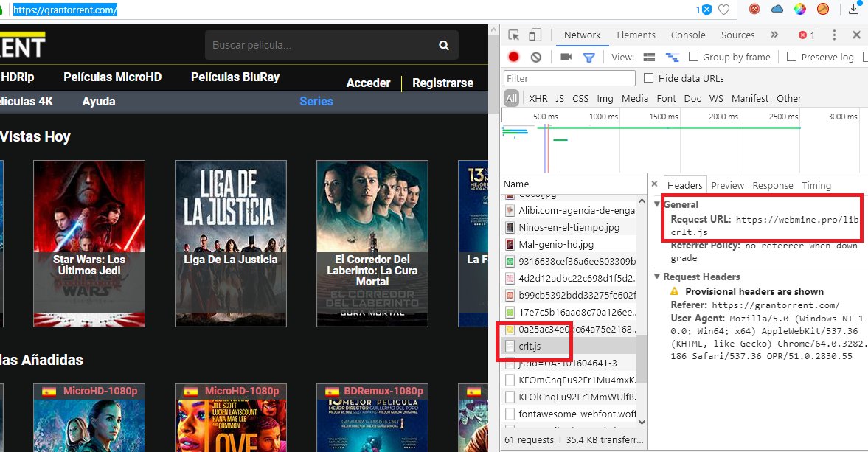
Task: Open the cloud extension icon
Action: pyautogui.click(x=777, y=9)
